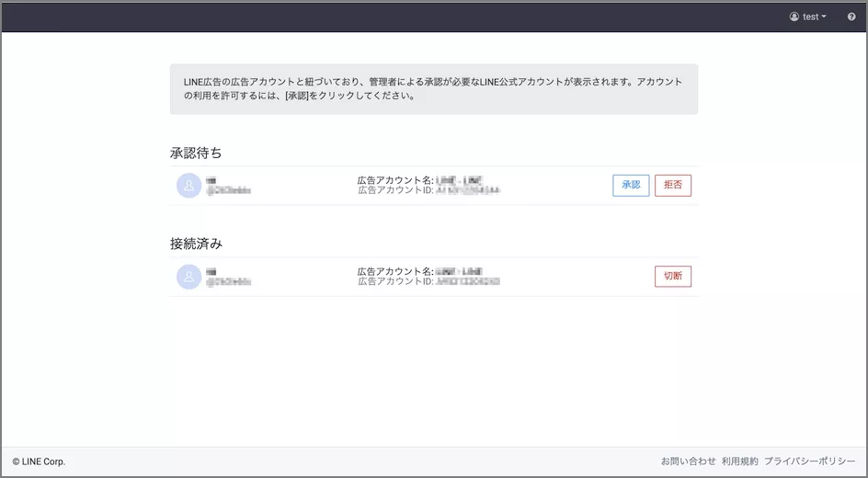868x478 pixels.
Task: Open the プライバシーポリシー footer link
Action: click(809, 461)
